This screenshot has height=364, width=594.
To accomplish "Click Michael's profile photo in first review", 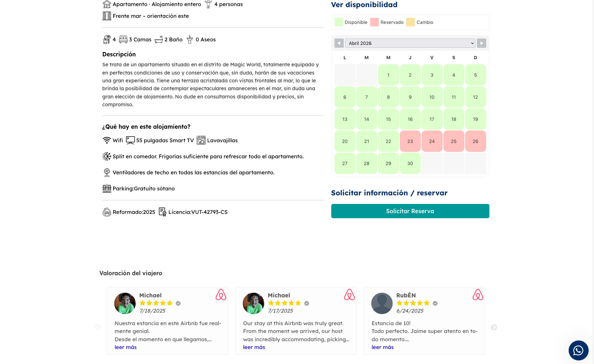I will click(125, 303).
